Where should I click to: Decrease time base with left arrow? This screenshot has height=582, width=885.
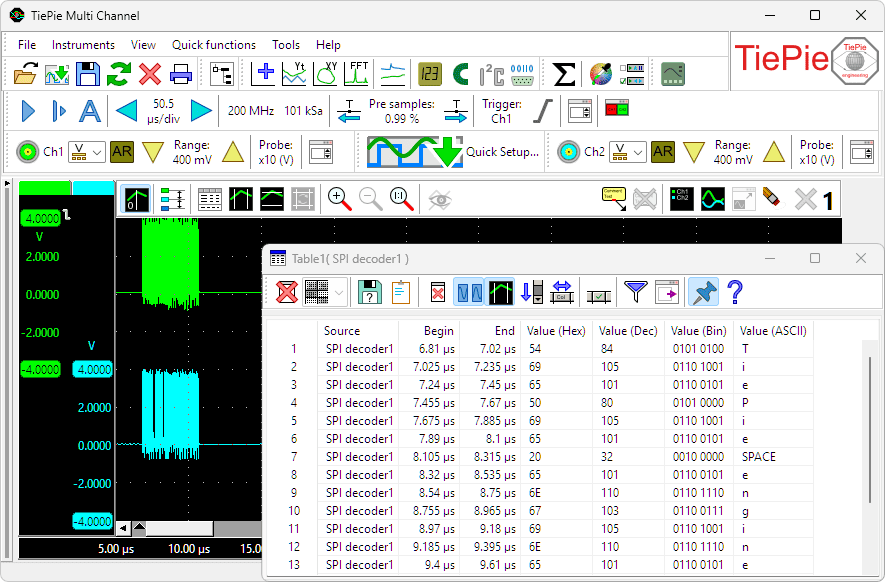(126, 111)
